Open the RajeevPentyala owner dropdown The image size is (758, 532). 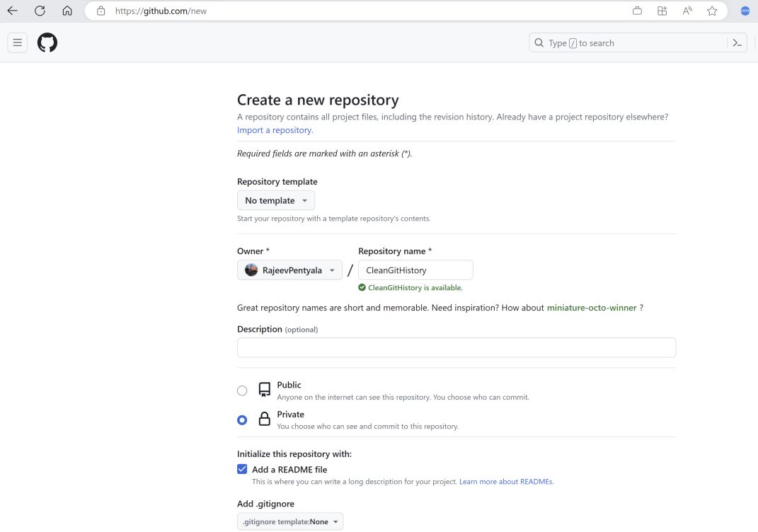[289, 270]
